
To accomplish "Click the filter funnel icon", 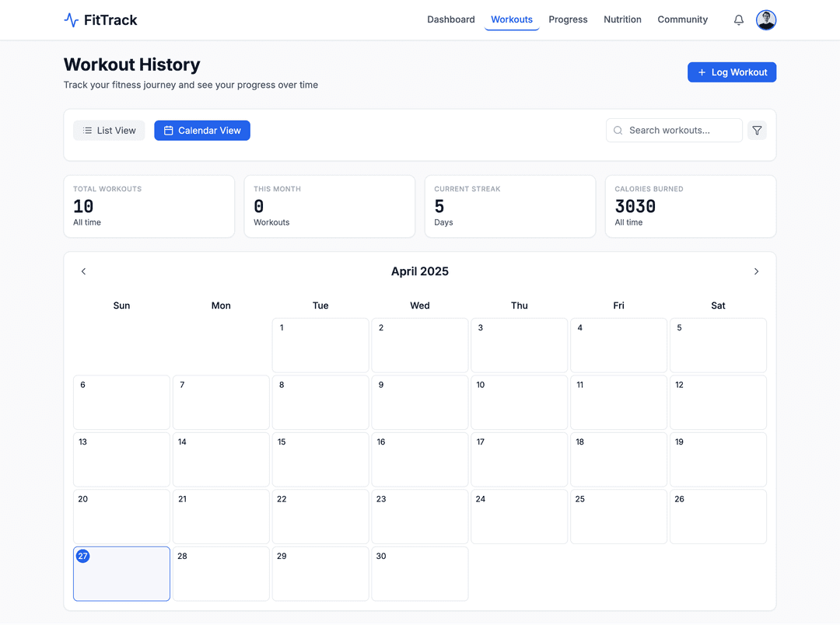I will point(757,131).
